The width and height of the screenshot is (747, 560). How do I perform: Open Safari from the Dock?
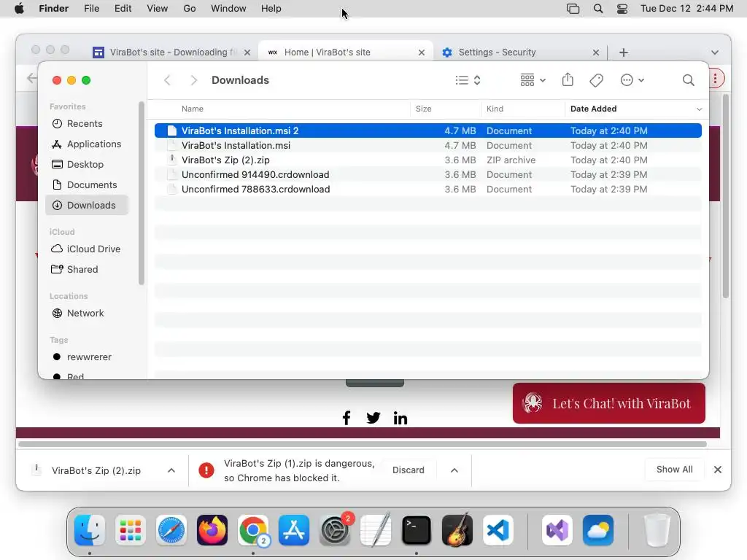pos(171,530)
